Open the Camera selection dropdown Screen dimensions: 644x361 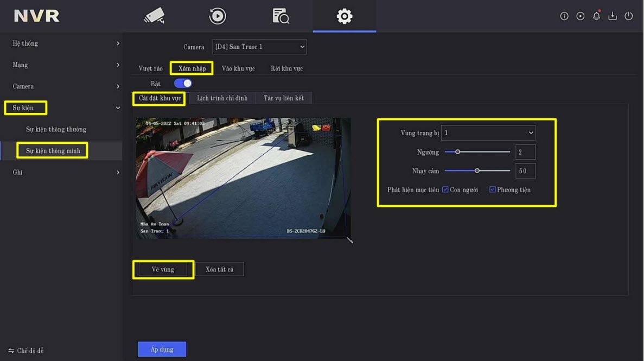coord(260,47)
